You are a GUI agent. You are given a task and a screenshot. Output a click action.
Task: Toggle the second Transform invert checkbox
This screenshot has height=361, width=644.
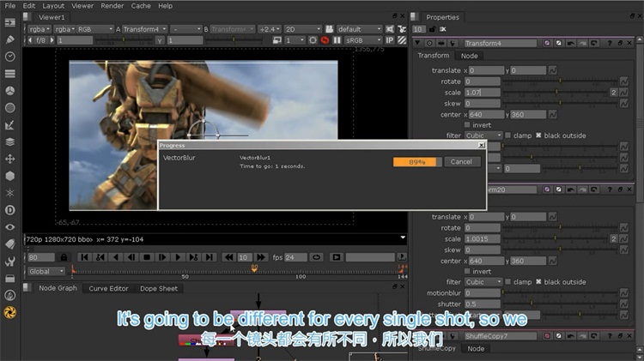point(467,271)
